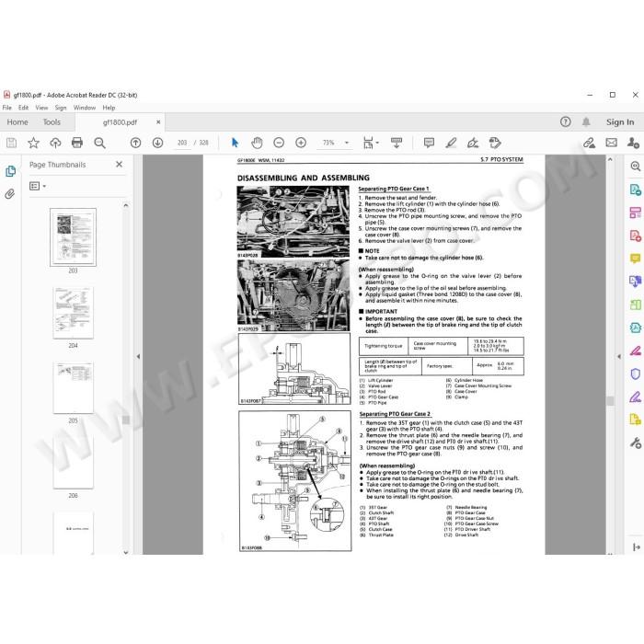Collapse the right tools pane arrow
Image resolution: width=644 pixels, height=644 pixels.
click(x=619, y=357)
